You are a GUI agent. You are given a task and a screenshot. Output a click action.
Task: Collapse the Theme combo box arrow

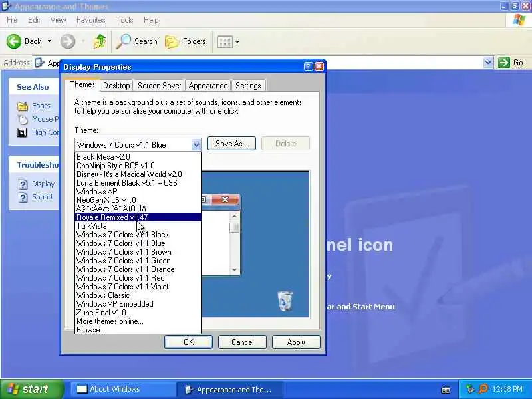click(196, 145)
